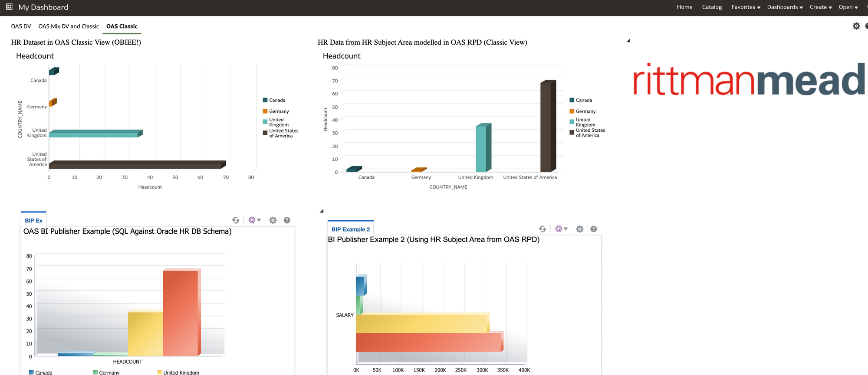Click Canada legend swatch in right Headcount chart

tap(572, 100)
